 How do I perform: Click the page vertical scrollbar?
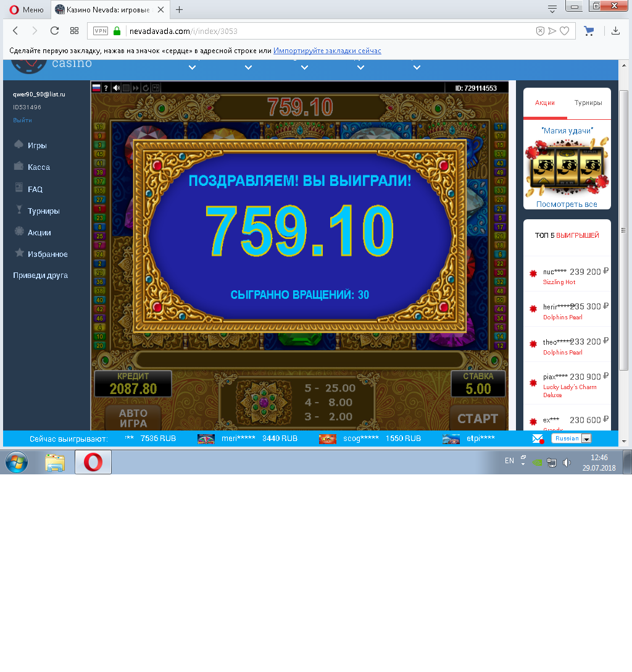[x=624, y=230]
